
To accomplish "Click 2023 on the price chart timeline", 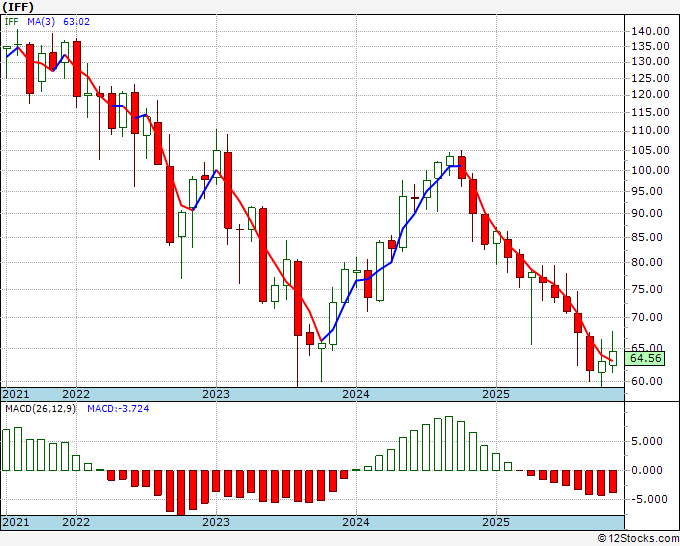I will (216, 394).
